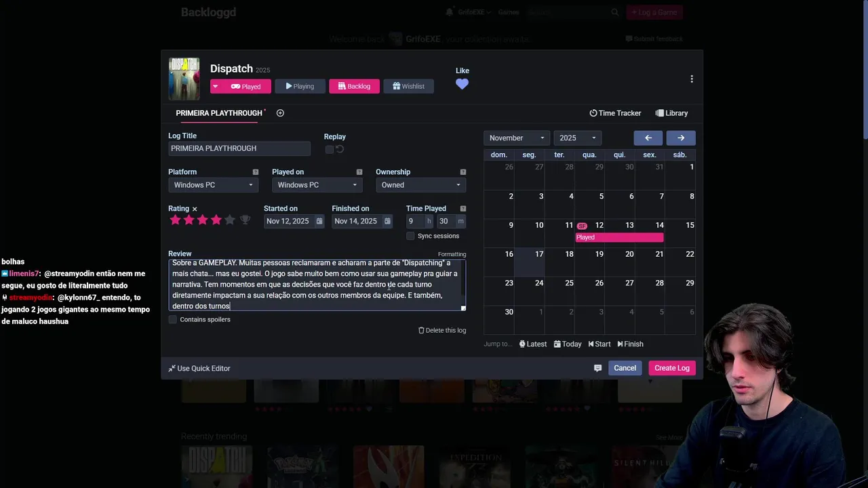Click the trophy mastered icon
Screen dimensions: 868x488
(x=245, y=220)
